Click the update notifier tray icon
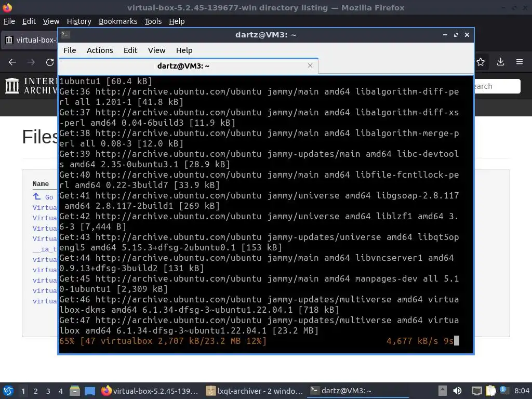The height and width of the screenshot is (399, 532). [x=504, y=390]
